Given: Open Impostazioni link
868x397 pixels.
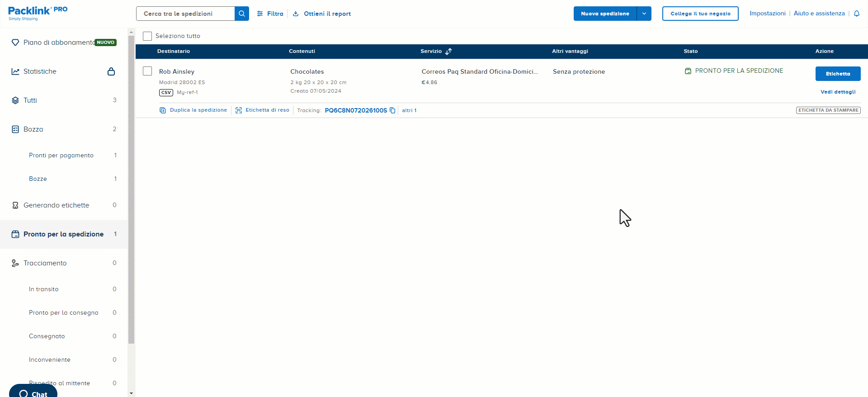Looking at the screenshot, I should [768, 13].
